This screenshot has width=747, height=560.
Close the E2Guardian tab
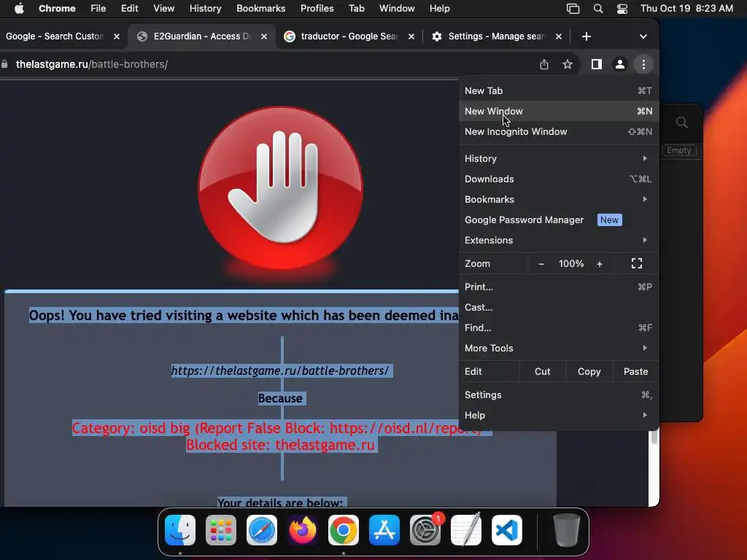pyautogui.click(x=264, y=36)
